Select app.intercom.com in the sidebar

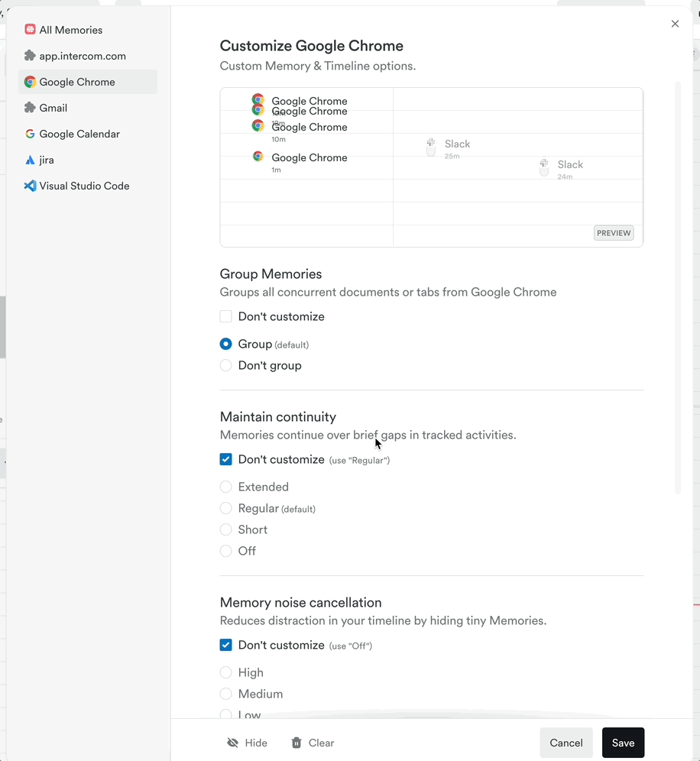pos(30,56)
